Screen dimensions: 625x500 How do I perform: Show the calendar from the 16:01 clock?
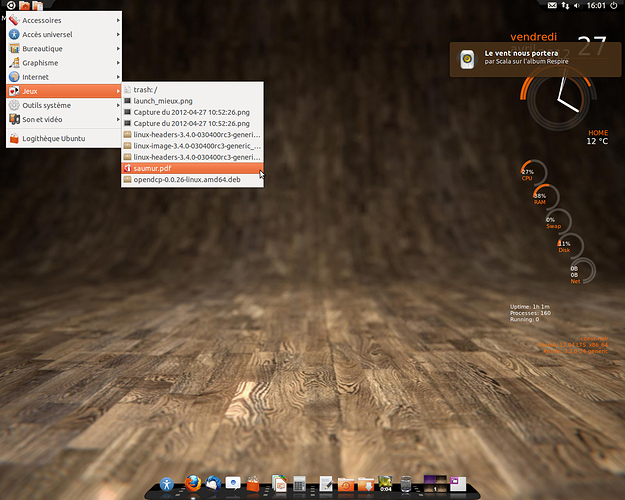[596, 5]
